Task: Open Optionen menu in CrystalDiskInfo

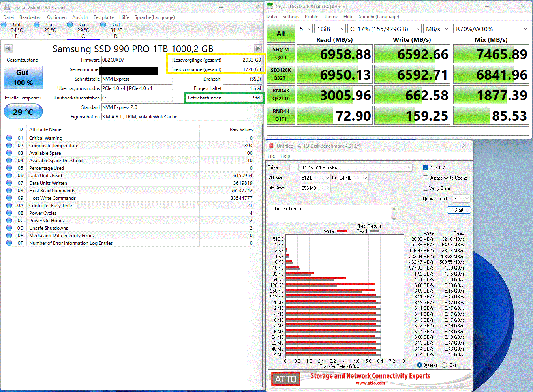Action: click(57, 17)
